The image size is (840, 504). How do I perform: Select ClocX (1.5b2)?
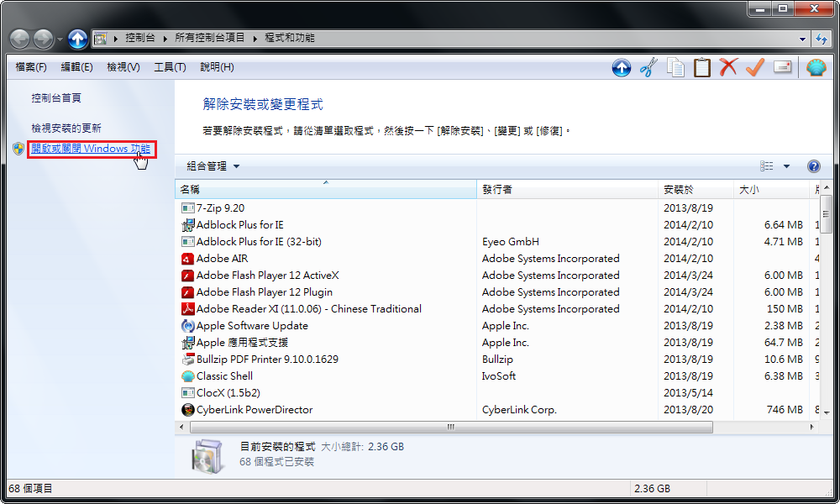point(228,392)
